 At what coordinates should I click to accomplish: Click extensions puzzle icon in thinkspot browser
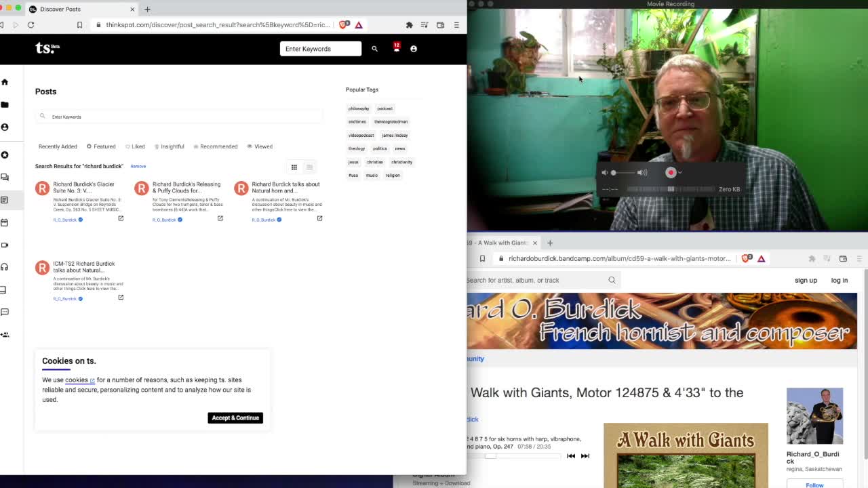point(409,25)
